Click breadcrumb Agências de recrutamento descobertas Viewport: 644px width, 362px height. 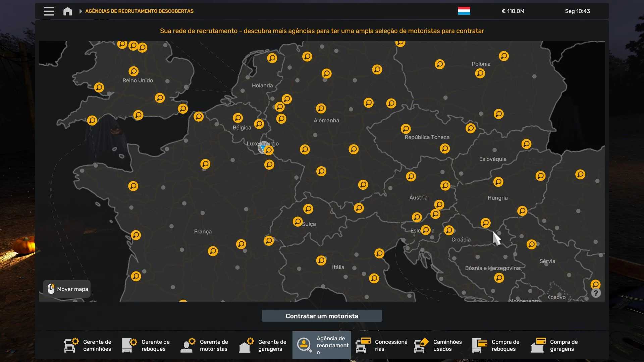click(x=139, y=11)
